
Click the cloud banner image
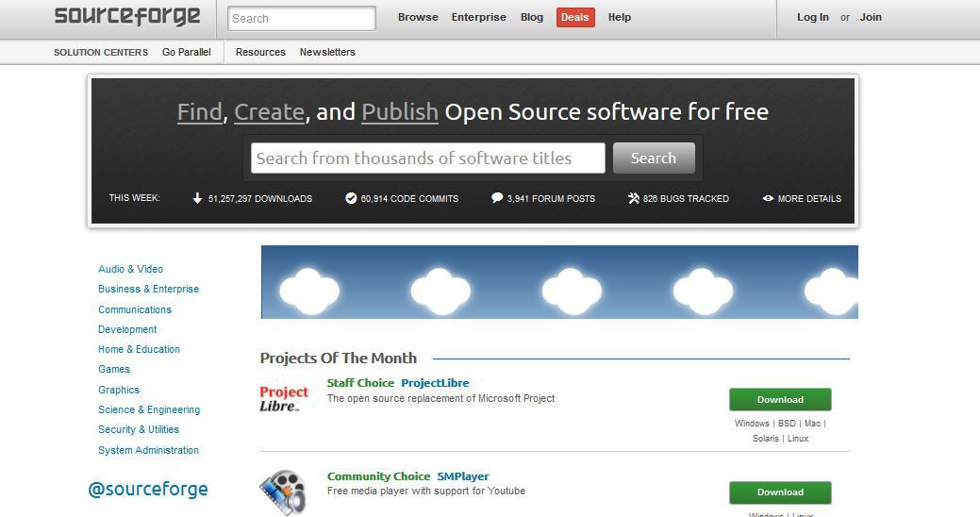[x=559, y=282]
